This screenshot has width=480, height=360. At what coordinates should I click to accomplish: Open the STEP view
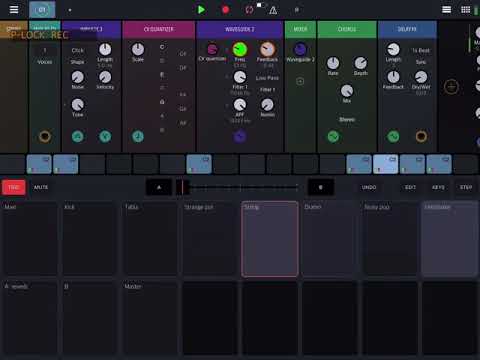(466, 187)
